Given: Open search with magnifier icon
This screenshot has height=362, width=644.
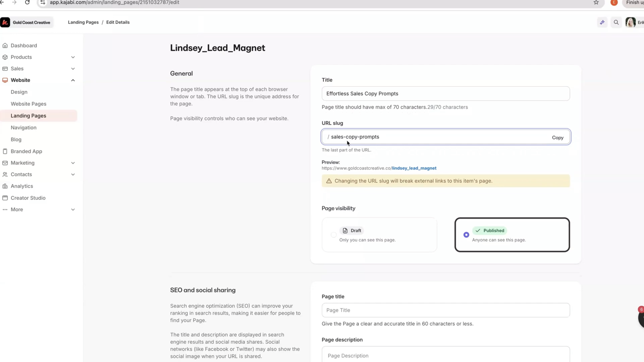Looking at the screenshot, I should [616, 22].
